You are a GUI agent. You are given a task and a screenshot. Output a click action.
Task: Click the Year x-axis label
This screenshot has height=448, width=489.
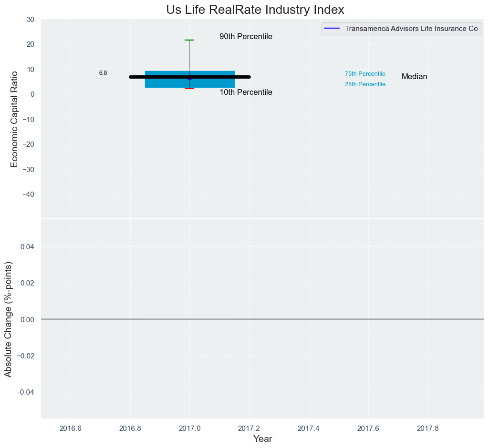(262, 439)
